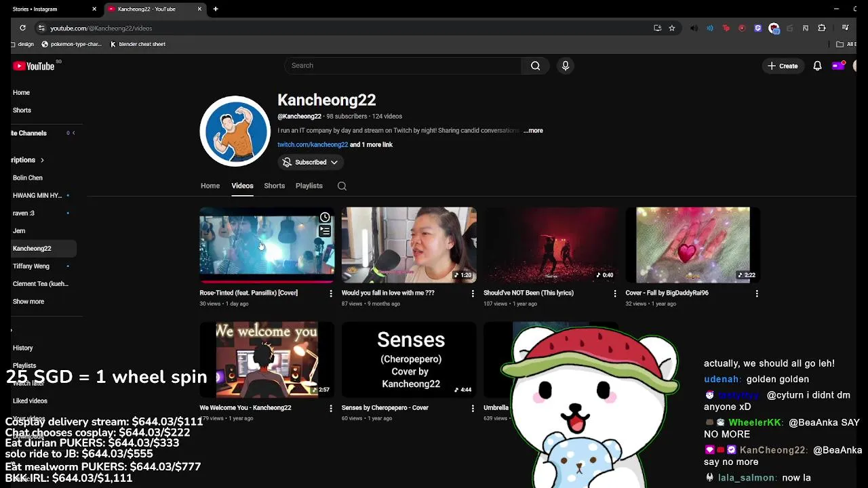
Task: Open options for Should've NOT Been video
Action: tap(615, 293)
